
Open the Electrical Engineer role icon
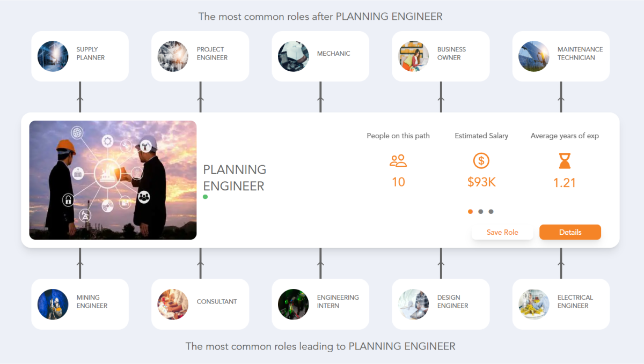coord(533,303)
